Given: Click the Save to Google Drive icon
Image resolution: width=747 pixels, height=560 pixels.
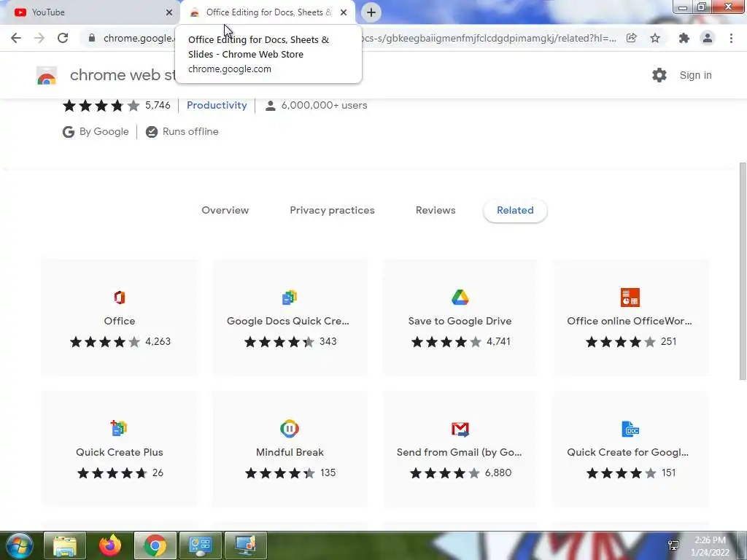Looking at the screenshot, I should (x=460, y=297).
